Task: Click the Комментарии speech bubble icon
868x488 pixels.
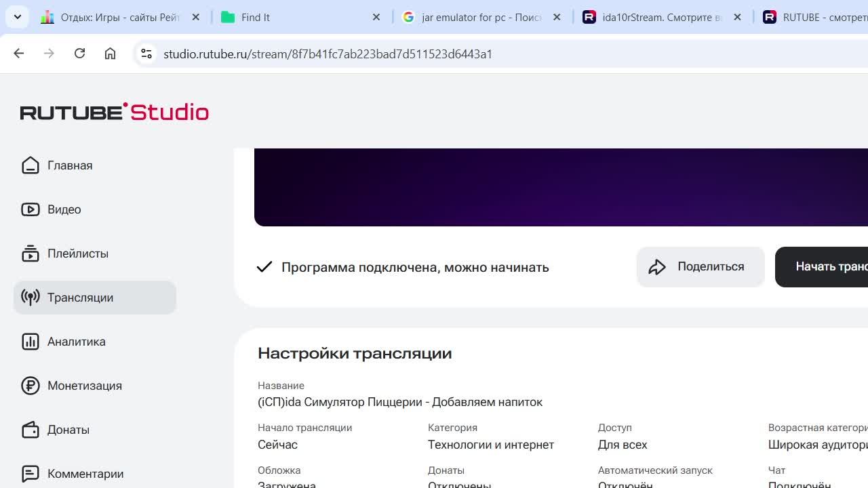Action: coord(31,474)
